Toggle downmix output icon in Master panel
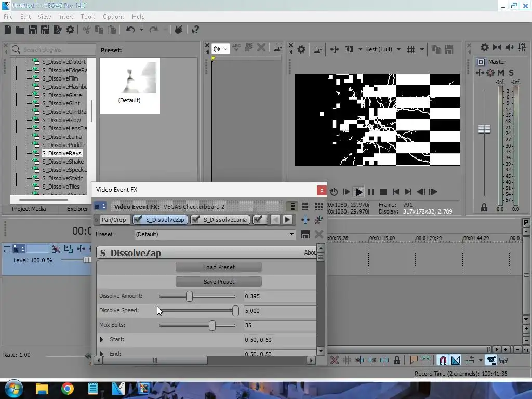 pyautogui.click(x=497, y=47)
